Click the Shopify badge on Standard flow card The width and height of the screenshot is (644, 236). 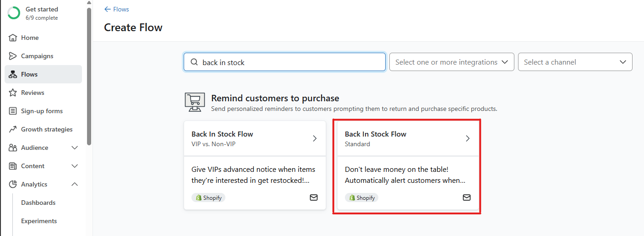(x=362, y=198)
